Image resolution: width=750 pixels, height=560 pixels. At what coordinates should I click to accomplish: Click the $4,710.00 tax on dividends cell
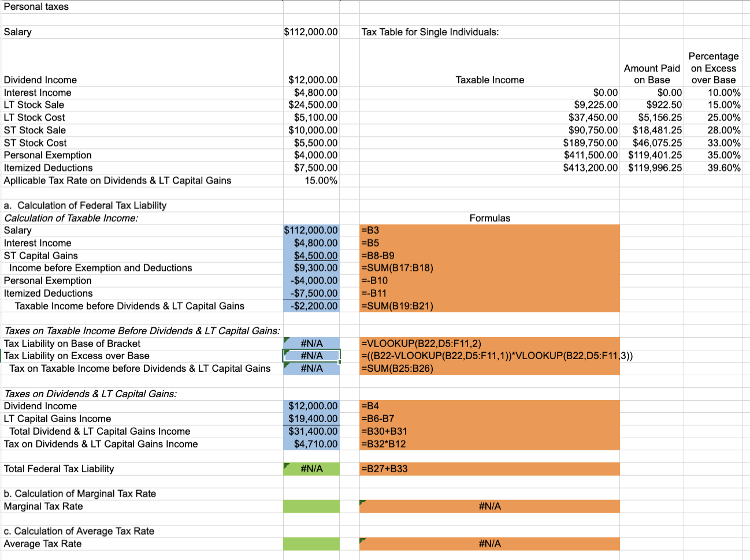click(311, 444)
